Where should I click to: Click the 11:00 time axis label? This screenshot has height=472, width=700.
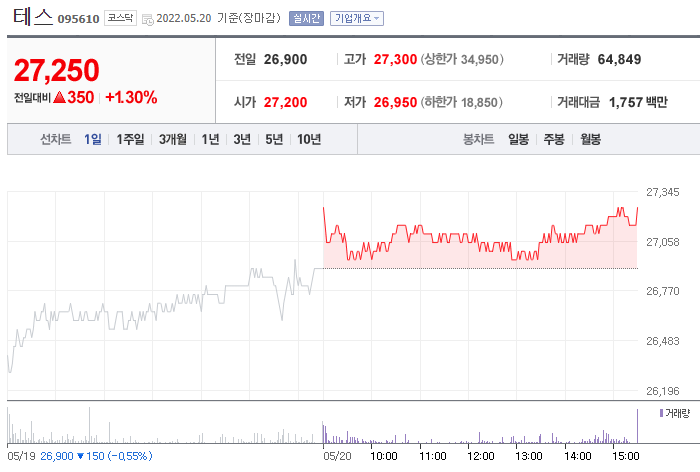click(x=433, y=456)
